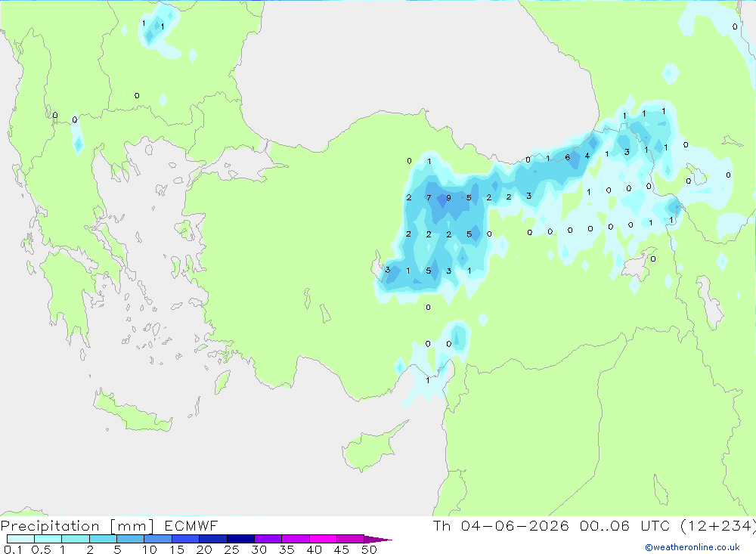This screenshot has width=756, height=554.
Task: Click the '0.5' legend scale label
Action: (41, 549)
